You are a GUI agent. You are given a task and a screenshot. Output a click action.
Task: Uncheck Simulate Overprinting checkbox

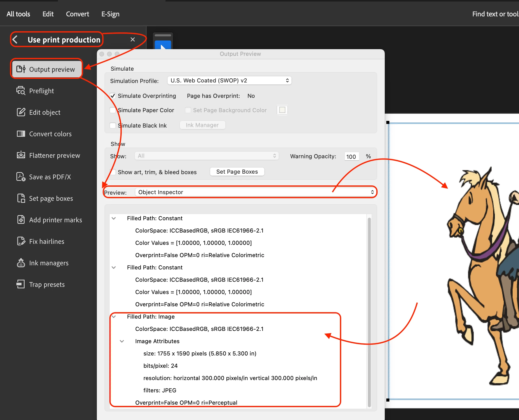(x=113, y=96)
